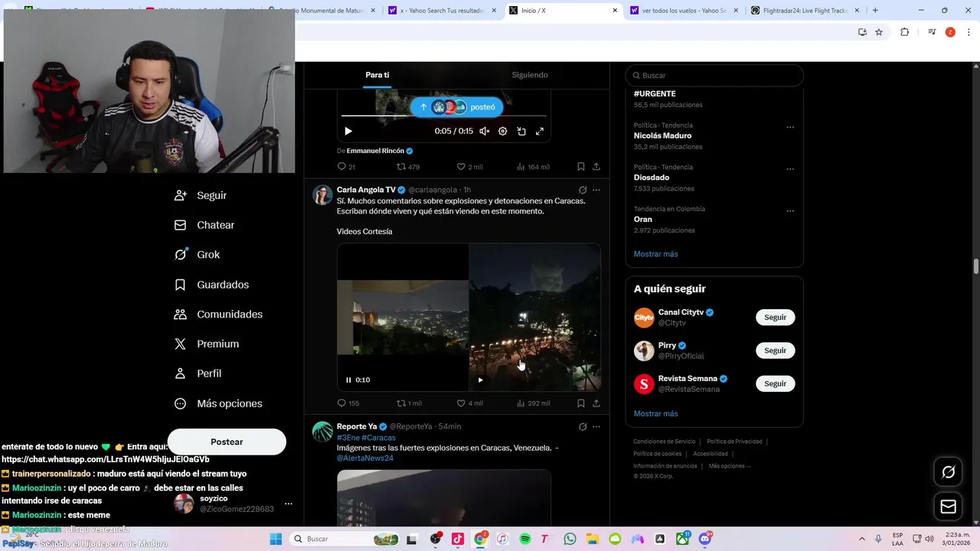980x551 pixels.
Task: Expand top video to fullscreen
Action: click(x=540, y=131)
